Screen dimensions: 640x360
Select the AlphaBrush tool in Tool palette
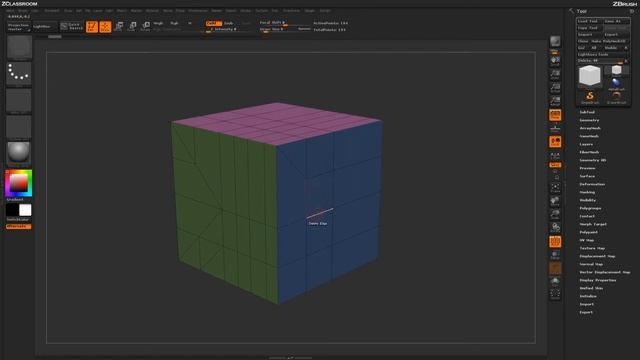616,84
